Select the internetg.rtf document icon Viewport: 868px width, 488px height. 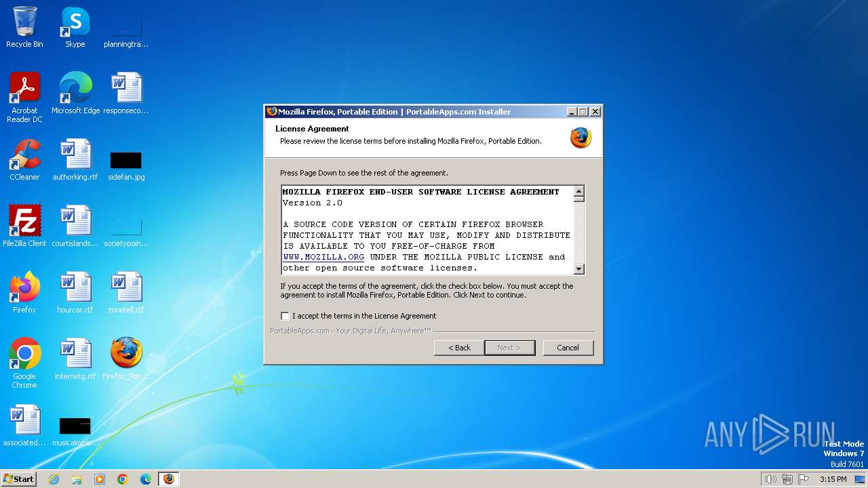pyautogui.click(x=75, y=359)
